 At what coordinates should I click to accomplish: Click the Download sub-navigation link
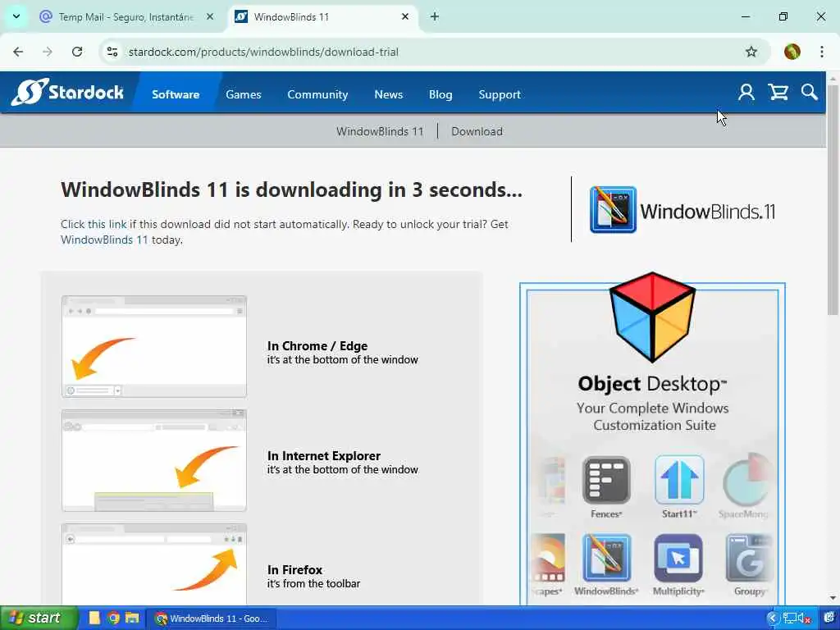(x=477, y=131)
